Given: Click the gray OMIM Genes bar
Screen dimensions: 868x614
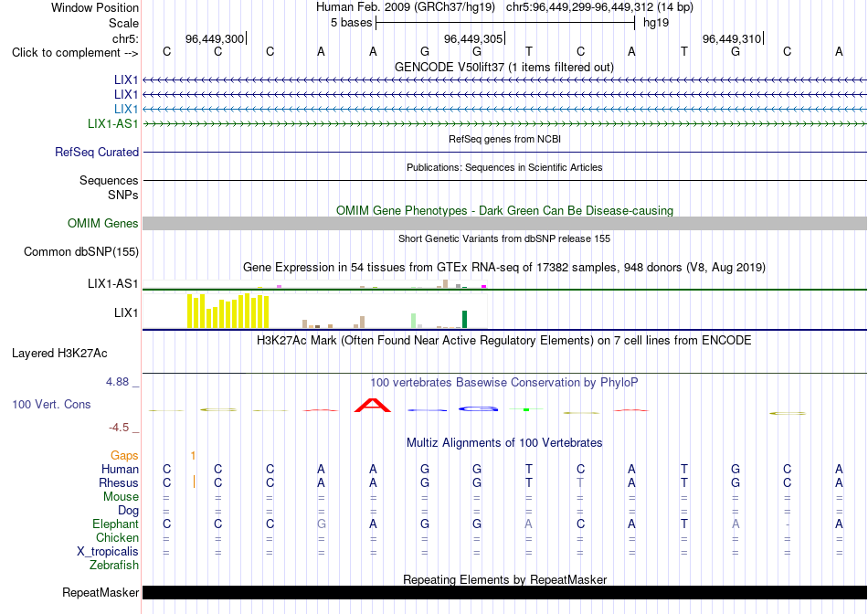Looking at the screenshot, I should (505, 223).
